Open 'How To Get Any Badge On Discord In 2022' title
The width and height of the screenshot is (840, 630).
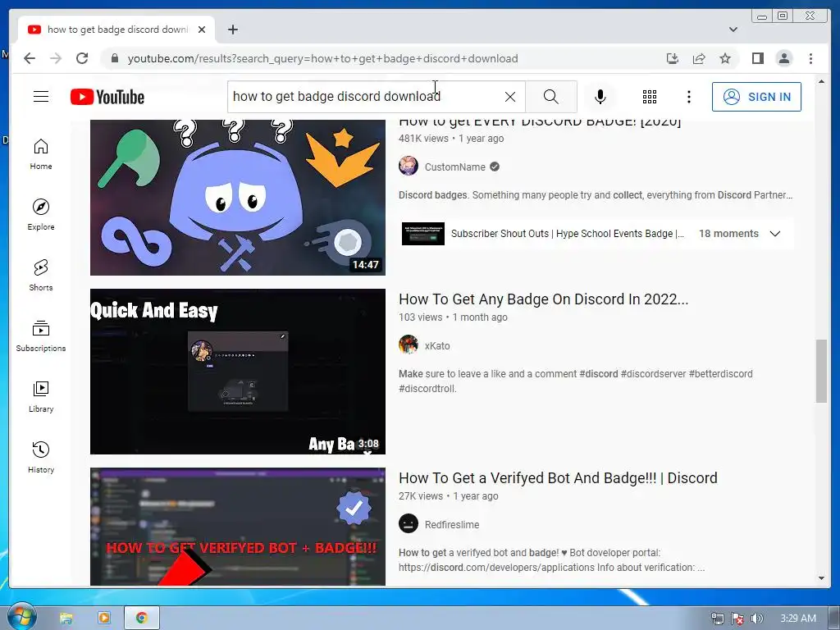pos(543,299)
